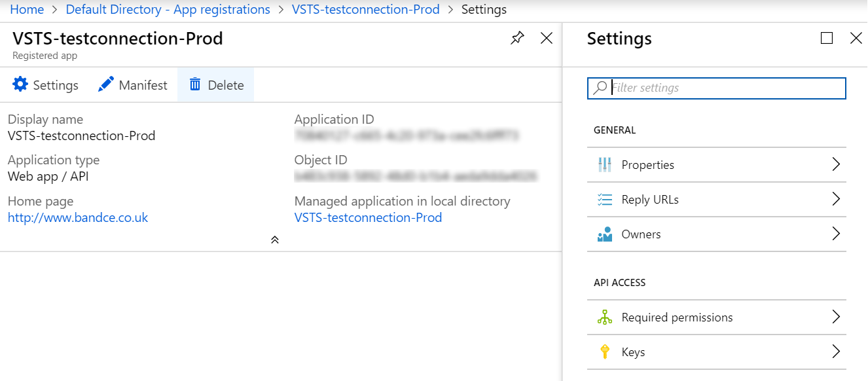Click the VSTS-testconnection-Prod blade title

point(118,39)
